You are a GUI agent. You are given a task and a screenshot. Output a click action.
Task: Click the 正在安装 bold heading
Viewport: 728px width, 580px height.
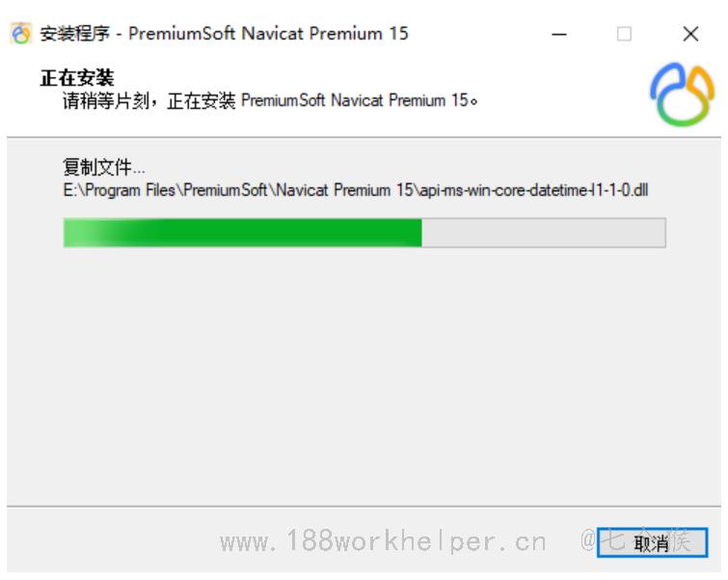77,77
